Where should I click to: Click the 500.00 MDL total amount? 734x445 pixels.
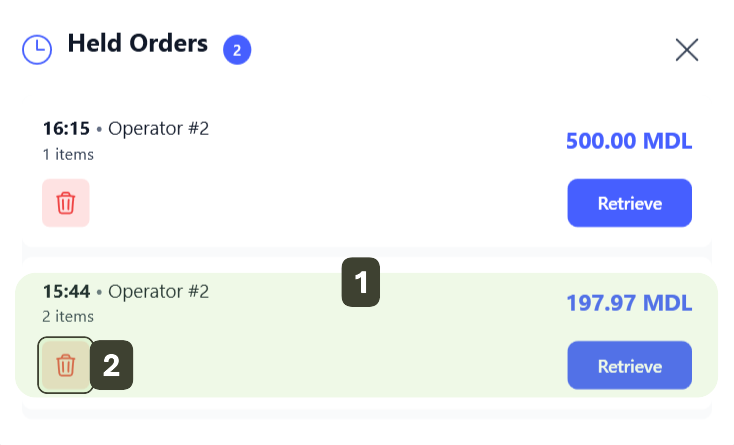pyautogui.click(x=628, y=140)
